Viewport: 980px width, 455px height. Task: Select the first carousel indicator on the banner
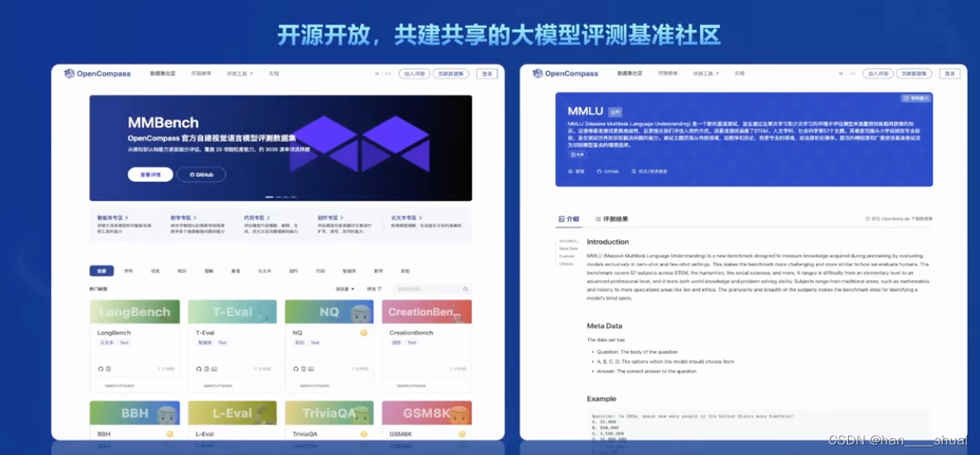point(270,196)
